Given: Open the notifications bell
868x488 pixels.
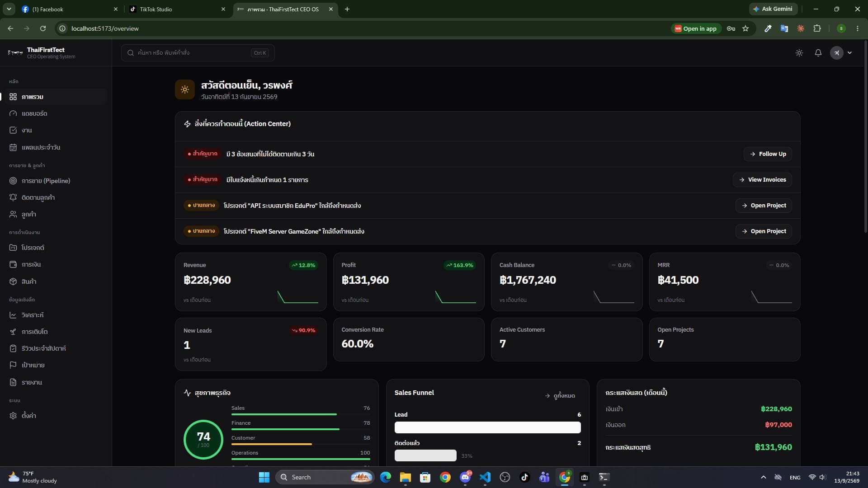Looking at the screenshot, I should (x=818, y=53).
